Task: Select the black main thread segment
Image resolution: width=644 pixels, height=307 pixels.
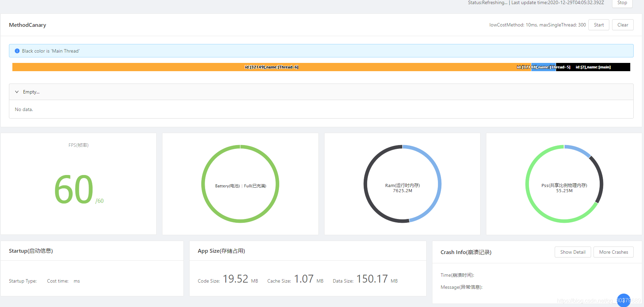Action: [593, 67]
